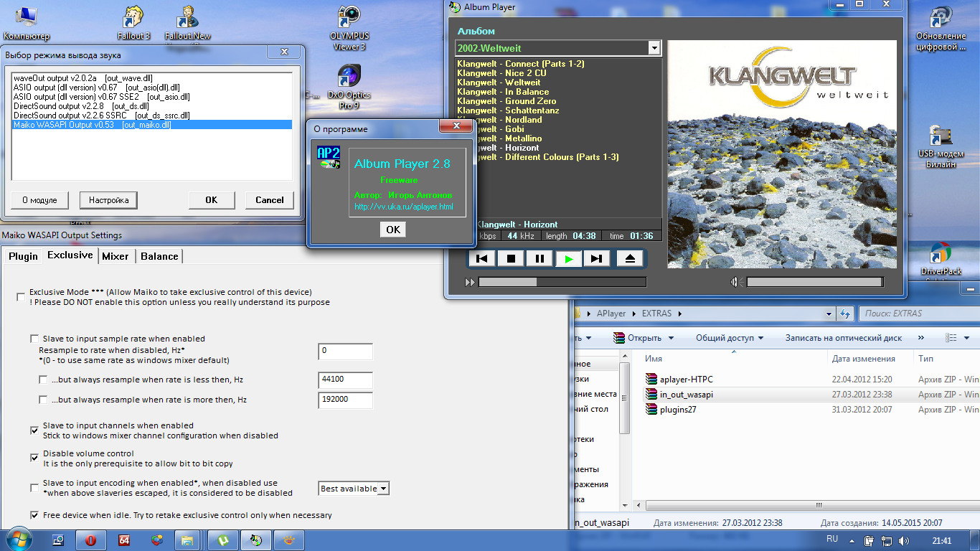Check Slave to input encoding when enabled
This screenshot has height=551, width=980.
coord(34,488)
